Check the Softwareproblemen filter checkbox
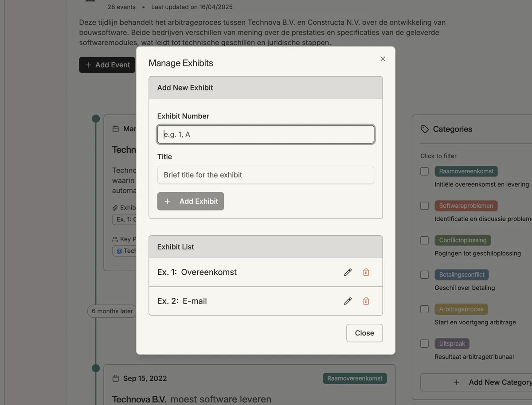The width and height of the screenshot is (532, 405). [424, 206]
